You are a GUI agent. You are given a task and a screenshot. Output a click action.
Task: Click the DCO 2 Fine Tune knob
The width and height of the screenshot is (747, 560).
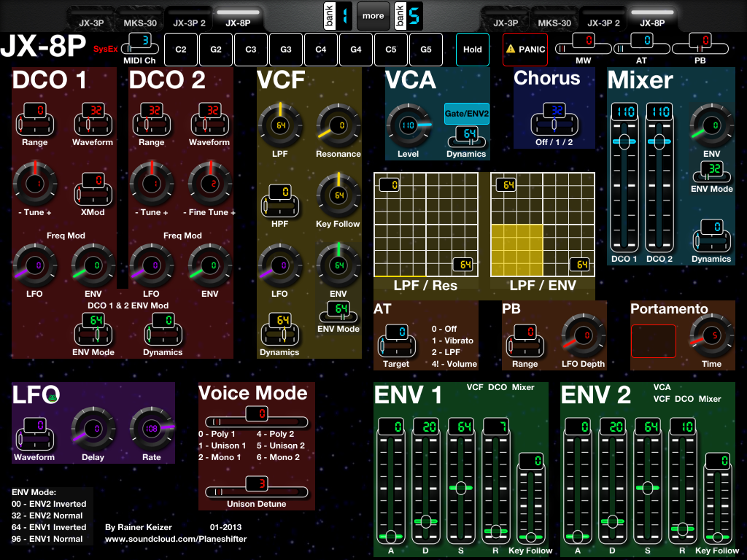[209, 184]
